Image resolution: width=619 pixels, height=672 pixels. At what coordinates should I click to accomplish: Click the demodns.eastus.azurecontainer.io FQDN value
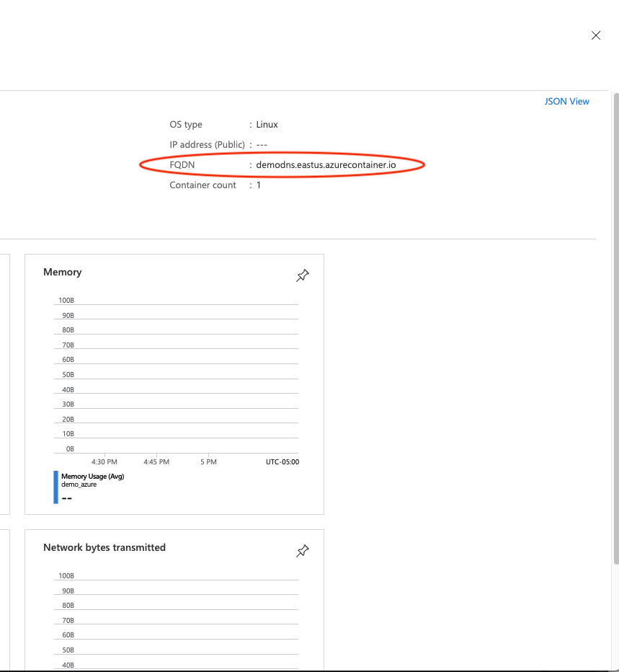pyautogui.click(x=326, y=165)
